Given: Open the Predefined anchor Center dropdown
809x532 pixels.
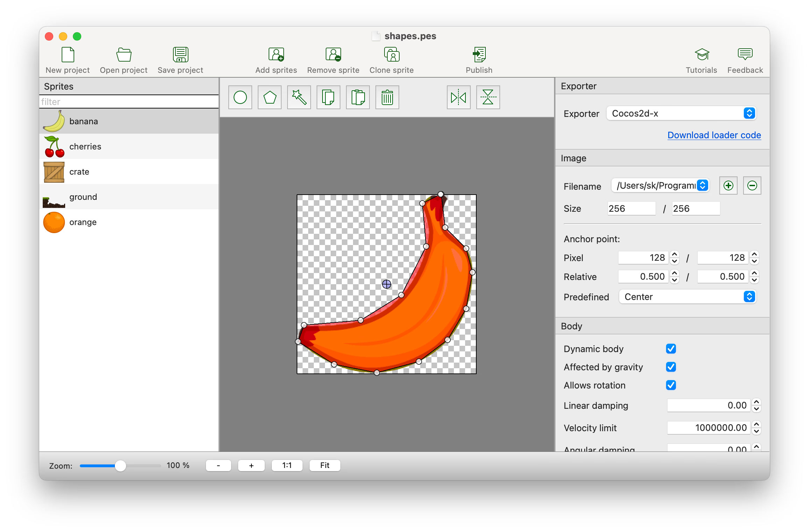Looking at the screenshot, I should [687, 297].
